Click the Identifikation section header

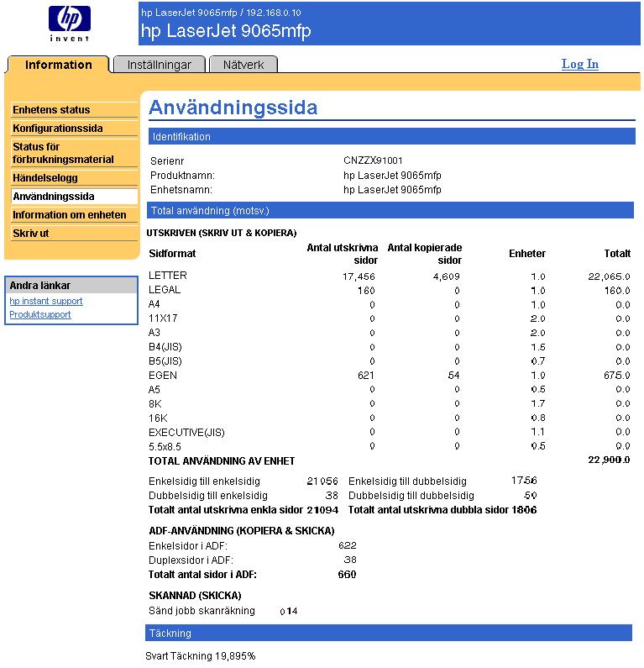(x=391, y=137)
